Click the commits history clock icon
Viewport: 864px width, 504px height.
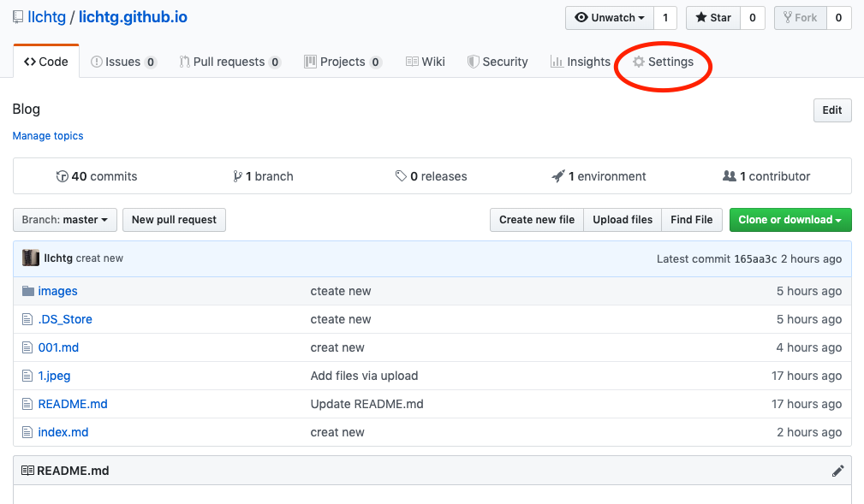click(63, 176)
